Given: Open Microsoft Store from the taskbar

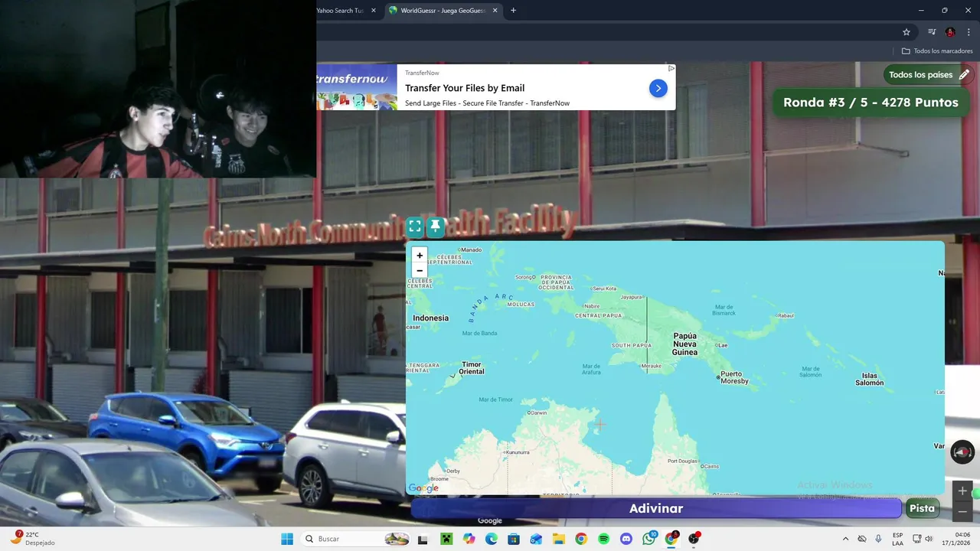Looking at the screenshot, I should click(x=514, y=539).
